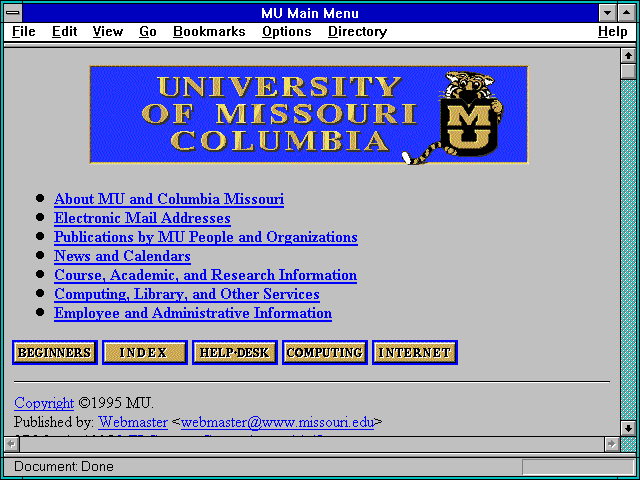Click the horizontal scrollbar right arrow
The width and height of the screenshot is (640, 480).
(611, 444)
